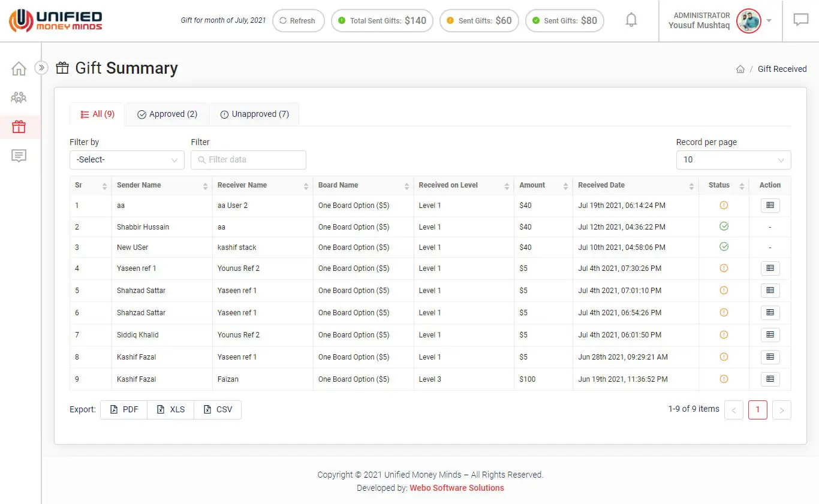This screenshot has width=819, height=504.
Task: Switch to the Unapproved (7) tab
Action: [254, 114]
